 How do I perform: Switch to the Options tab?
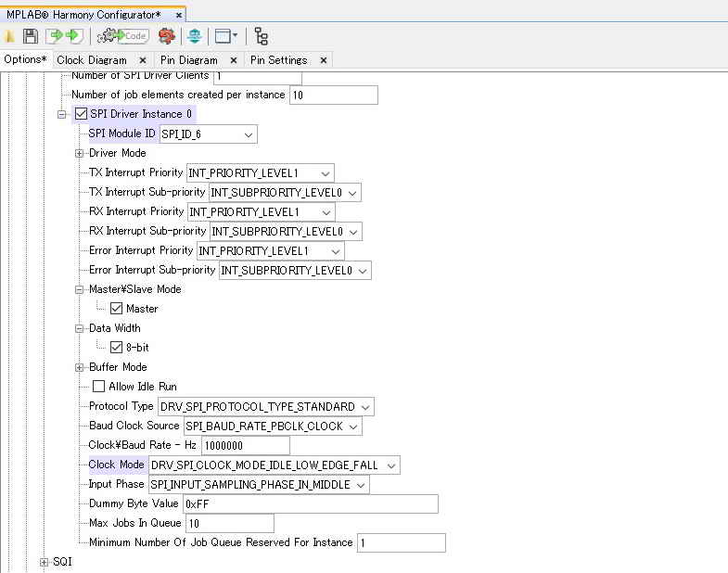[x=25, y=59]
